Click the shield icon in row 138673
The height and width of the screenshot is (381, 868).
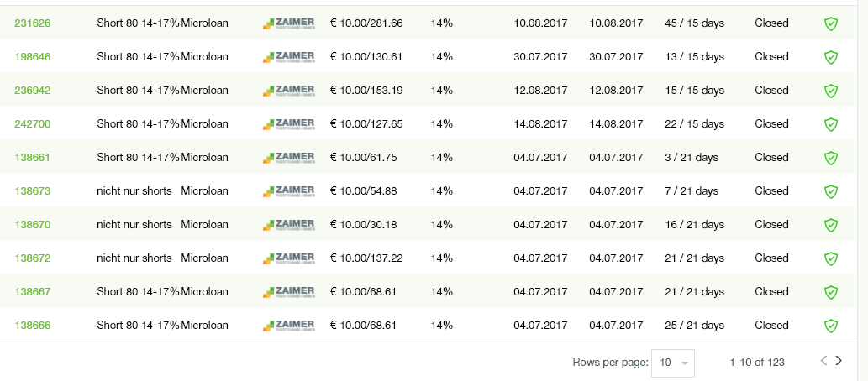click(x=830, y=191)
